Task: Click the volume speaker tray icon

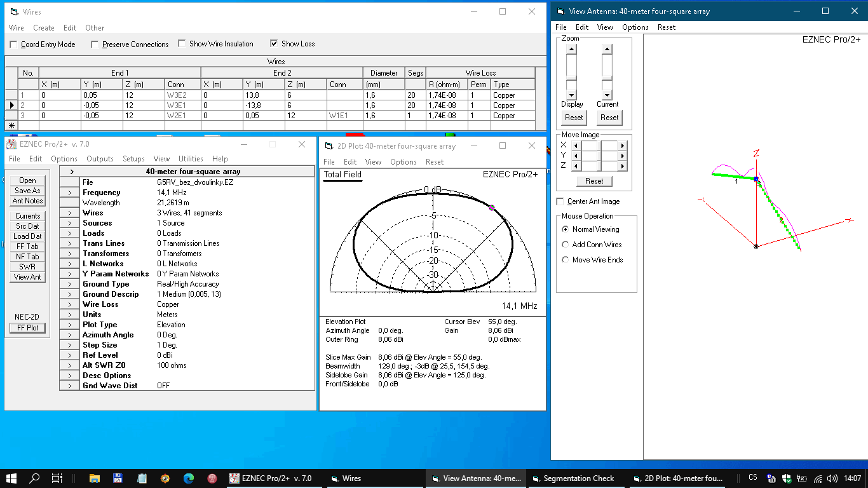Action: [x=832, y=478]
